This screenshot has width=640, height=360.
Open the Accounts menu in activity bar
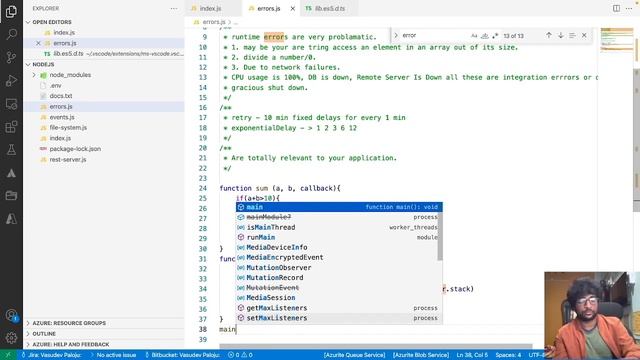click(11, 315)
